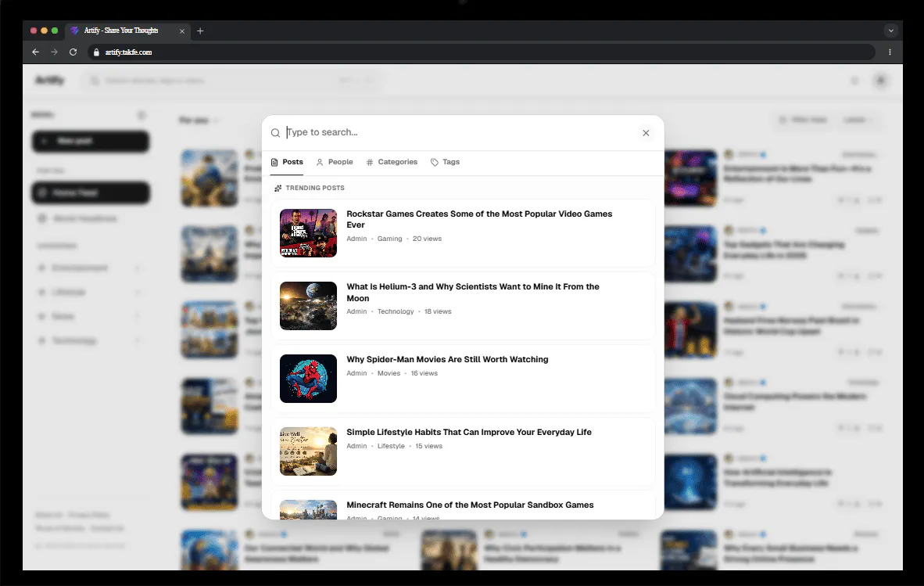Click the Lifestyle Habits post thumbnail

(308, 451)
